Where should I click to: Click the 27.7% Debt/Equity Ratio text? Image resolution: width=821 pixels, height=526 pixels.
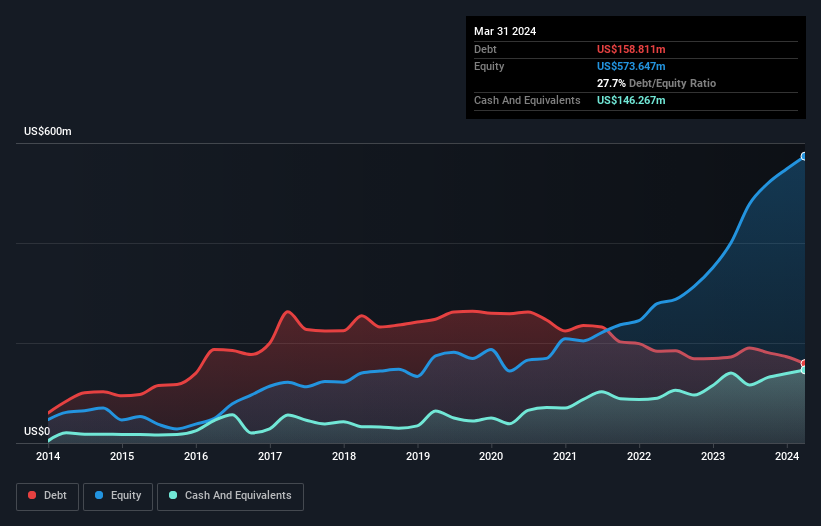(x=656, y=83)
